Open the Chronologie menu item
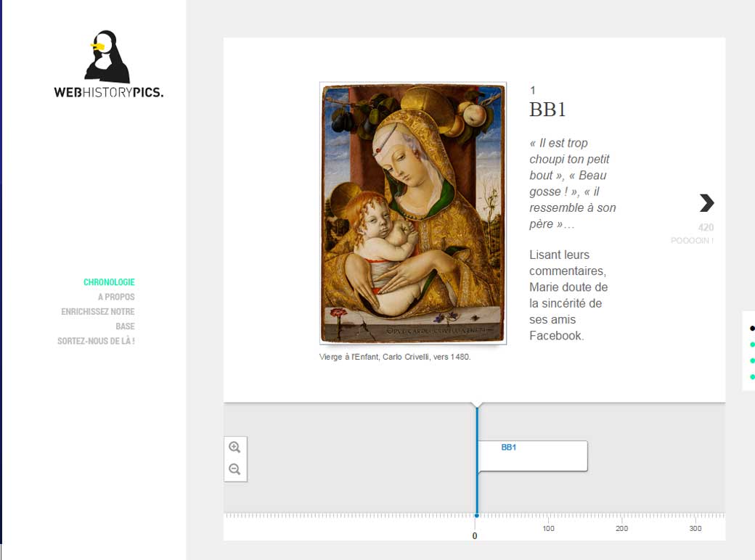Viewport: 755px width, 560px height. point(109,282)
